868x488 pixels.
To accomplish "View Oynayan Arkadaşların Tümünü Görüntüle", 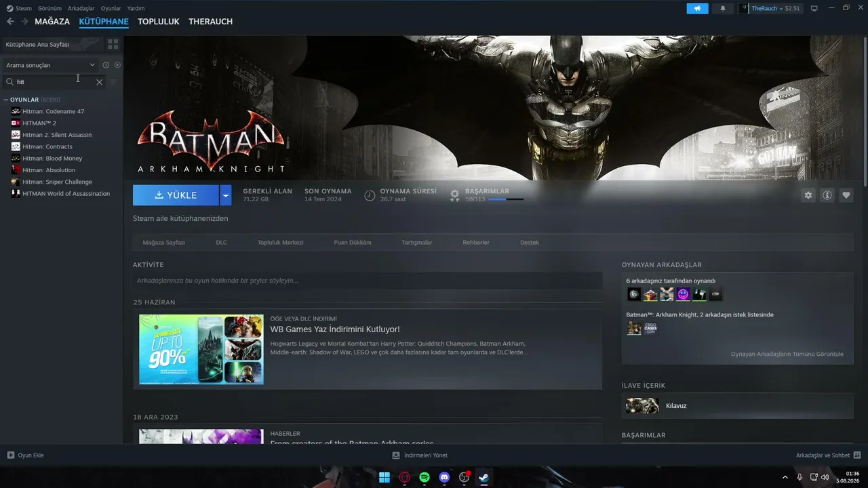I will pos(787,354).
